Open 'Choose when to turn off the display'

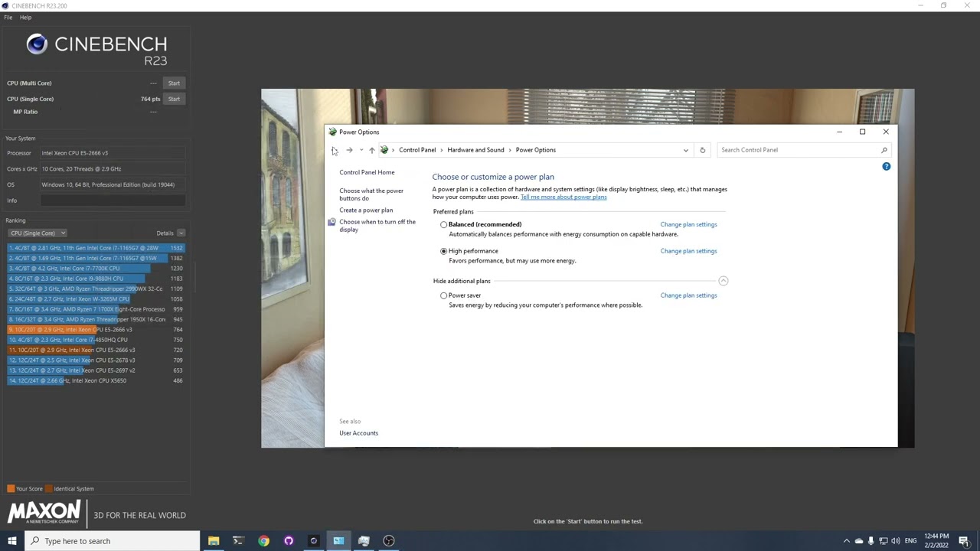pos(377,226)
